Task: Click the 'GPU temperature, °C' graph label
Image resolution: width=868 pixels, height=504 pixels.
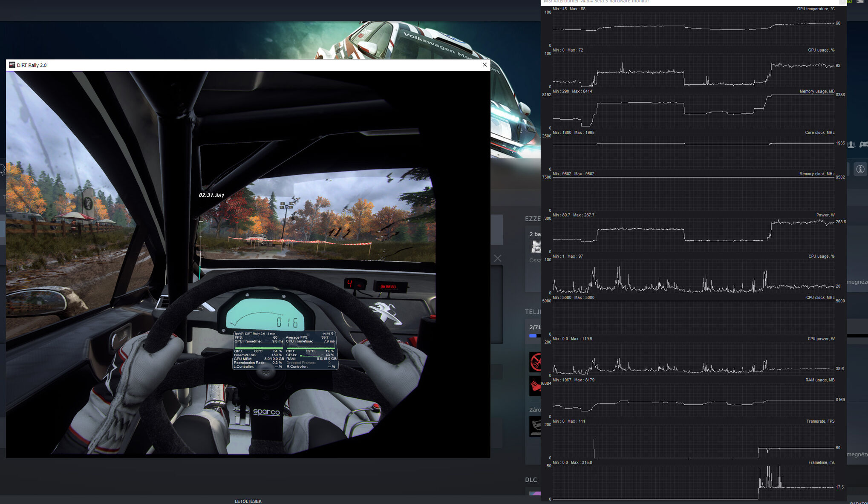Action: [x=816, y=9]
